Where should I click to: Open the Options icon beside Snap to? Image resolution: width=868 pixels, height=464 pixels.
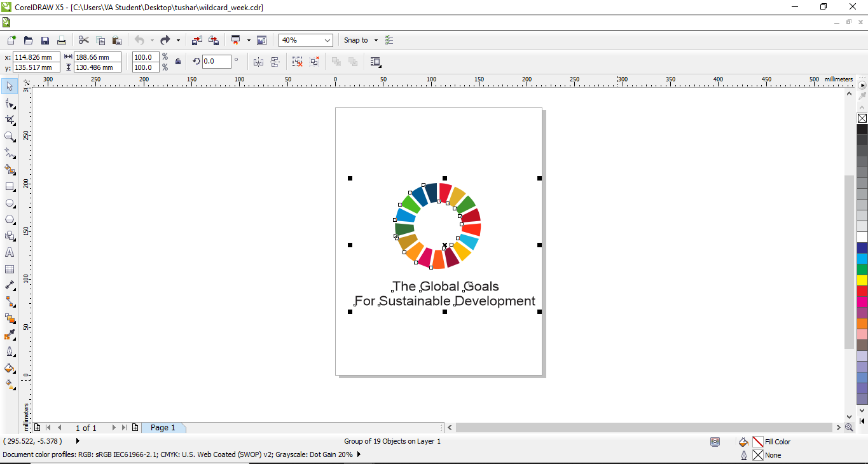point(390,40)
